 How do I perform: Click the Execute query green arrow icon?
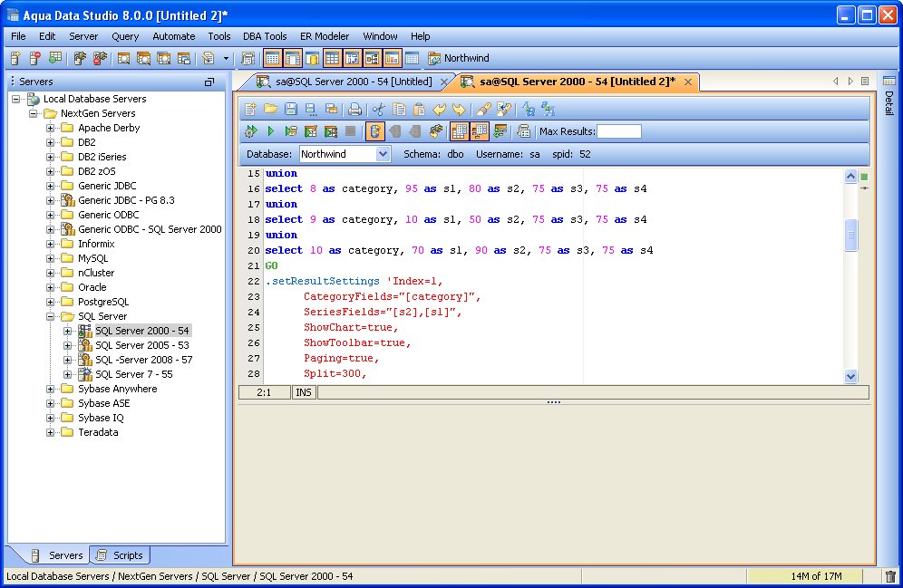click(270, 131)
